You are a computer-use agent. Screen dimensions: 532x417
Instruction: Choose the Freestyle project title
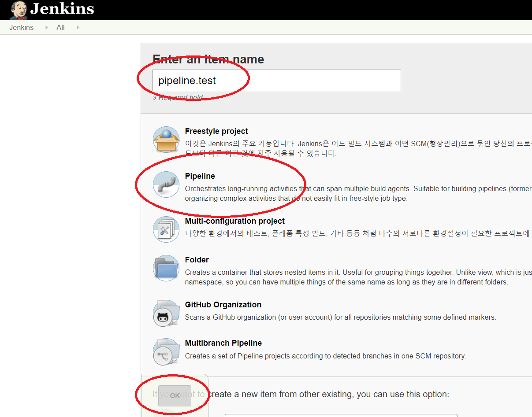click(x=216, y=131)
